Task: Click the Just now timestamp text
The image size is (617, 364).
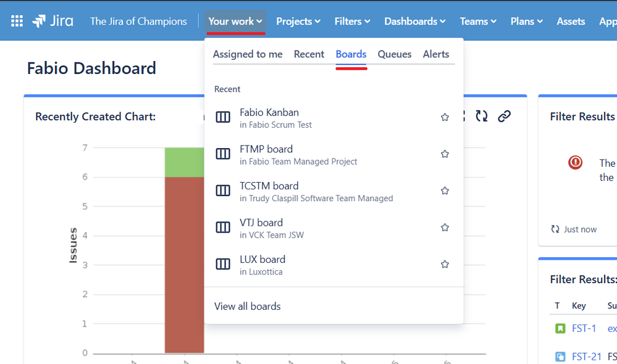Action: tap(580, 229)
